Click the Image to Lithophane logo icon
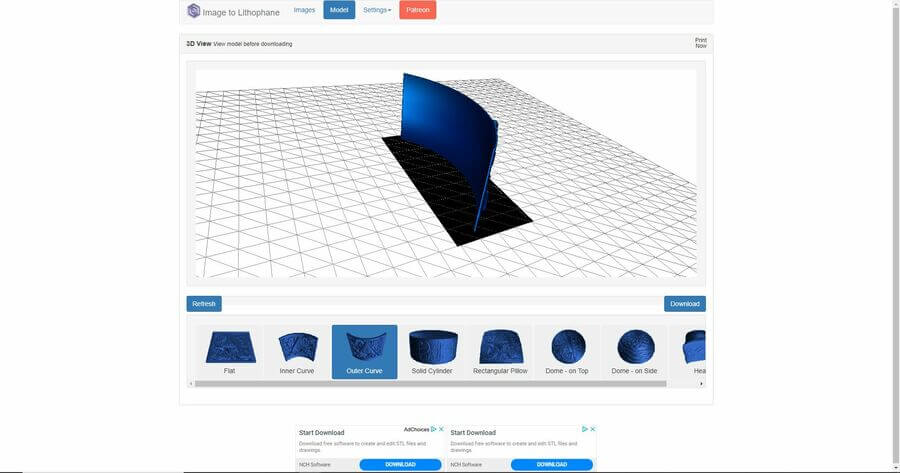The height and width of the screenshot is (473, 900). [x=194, y=11]
